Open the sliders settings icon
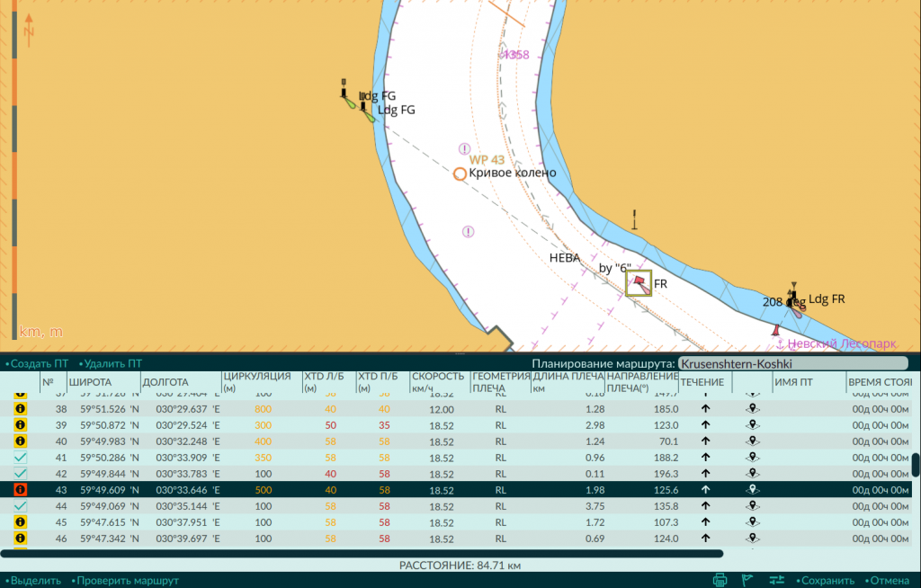This screenshot has width=921, height=588. (776, 581)
